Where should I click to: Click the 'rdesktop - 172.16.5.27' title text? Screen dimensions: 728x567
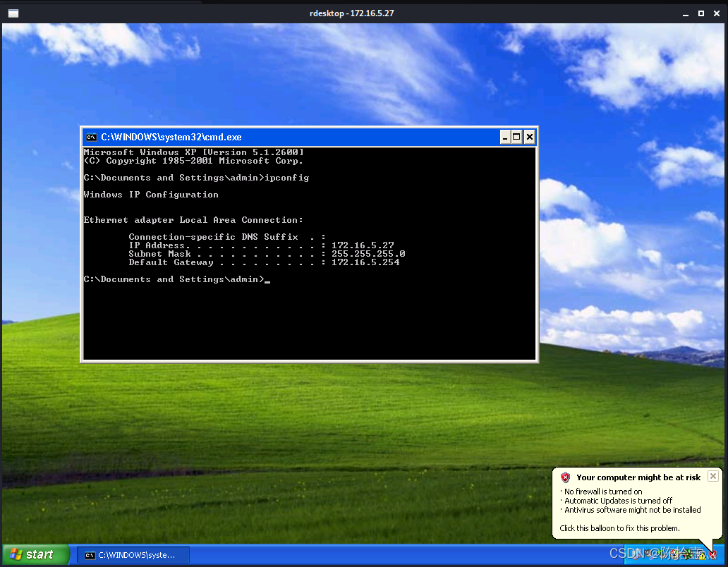coord(351,13)
